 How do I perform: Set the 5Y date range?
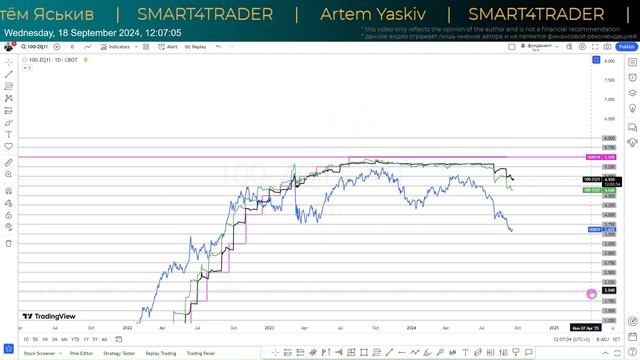coord(95,339)
